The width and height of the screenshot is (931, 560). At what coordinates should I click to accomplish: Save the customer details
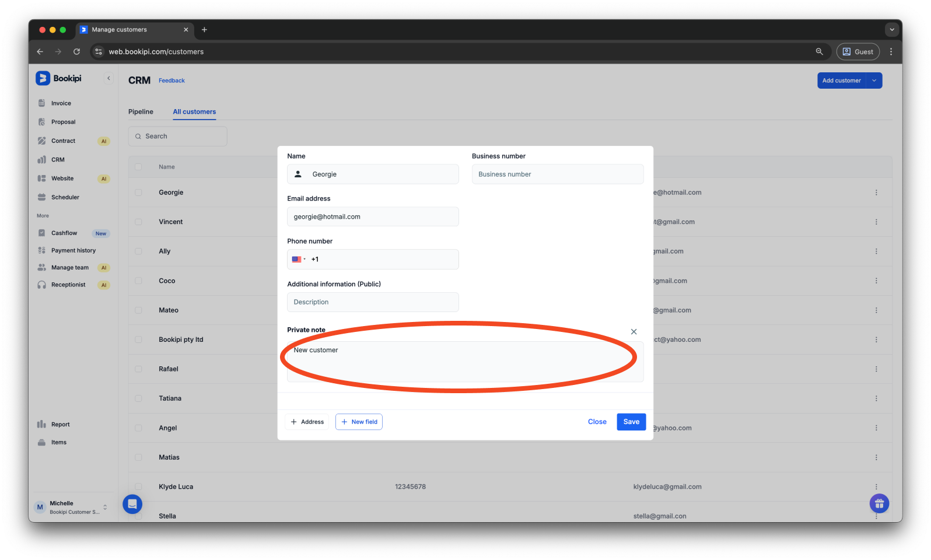click(x=631, y=422)
